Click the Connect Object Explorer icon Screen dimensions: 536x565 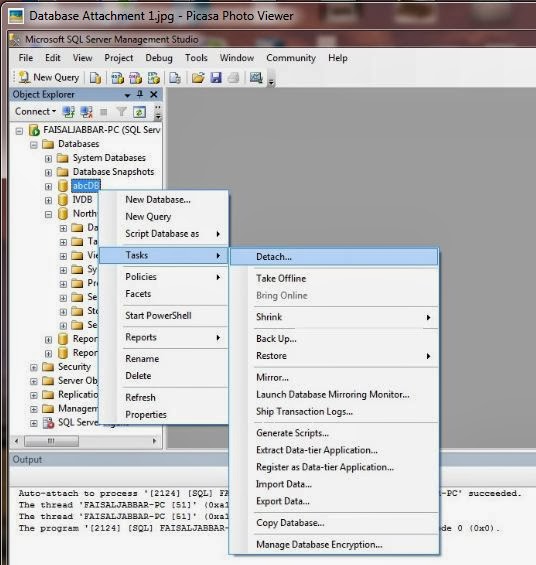pos(69,112)
